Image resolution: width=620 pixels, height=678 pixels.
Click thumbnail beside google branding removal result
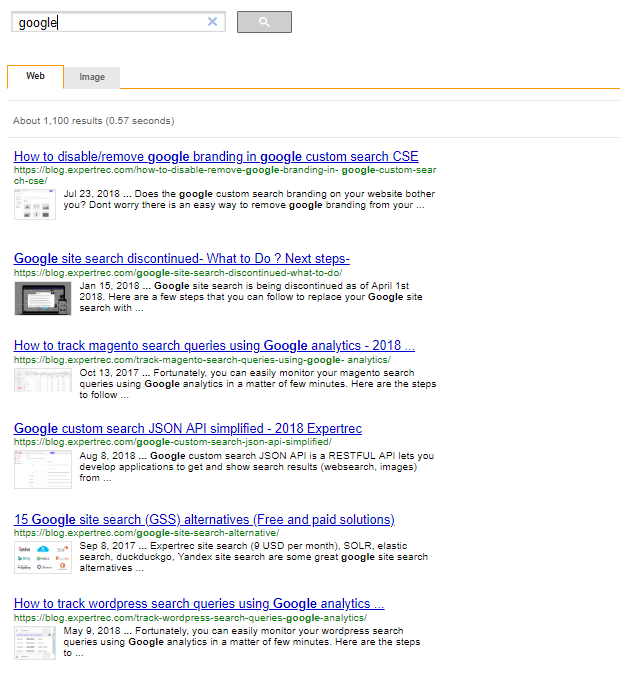[35, 205]
